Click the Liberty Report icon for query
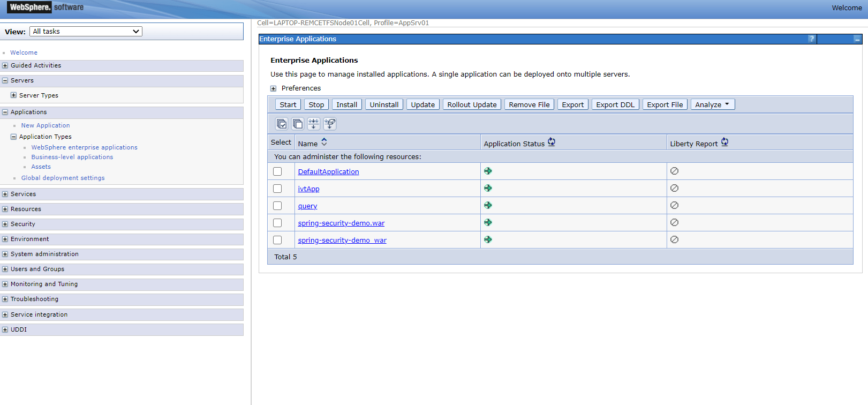Screen dimensions: 868x405 point(675,205)
